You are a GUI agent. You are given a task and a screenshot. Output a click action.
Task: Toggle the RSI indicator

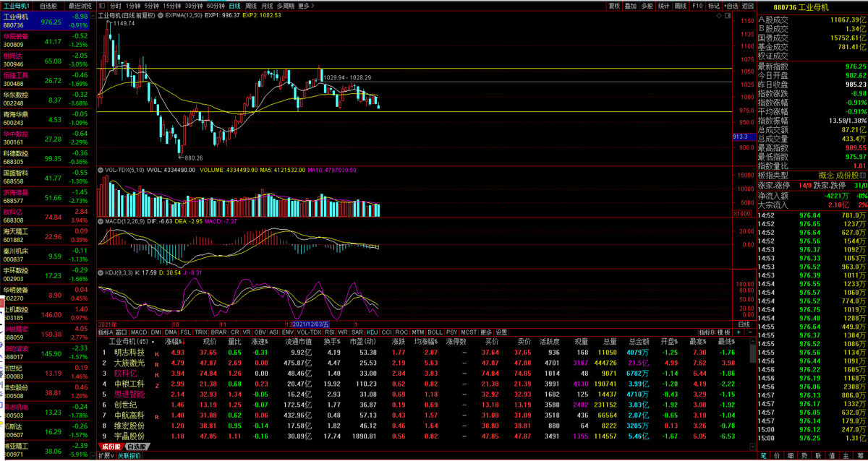click(330, 332)
